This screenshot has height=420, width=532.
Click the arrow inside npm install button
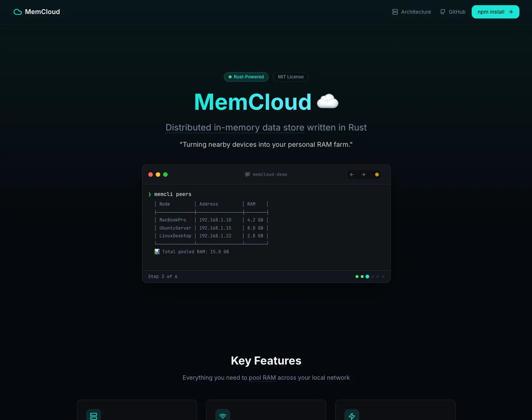tap(511, 12)
